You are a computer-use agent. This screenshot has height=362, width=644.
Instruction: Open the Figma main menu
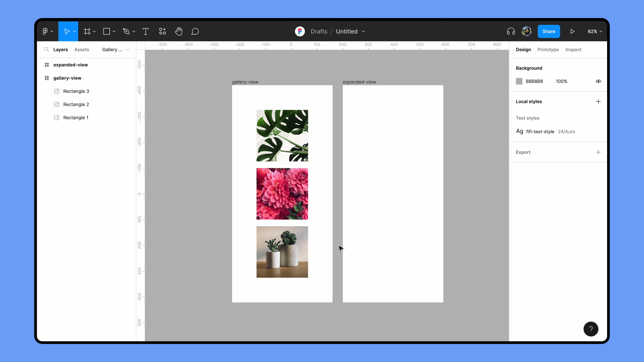[x=47, y=32]
